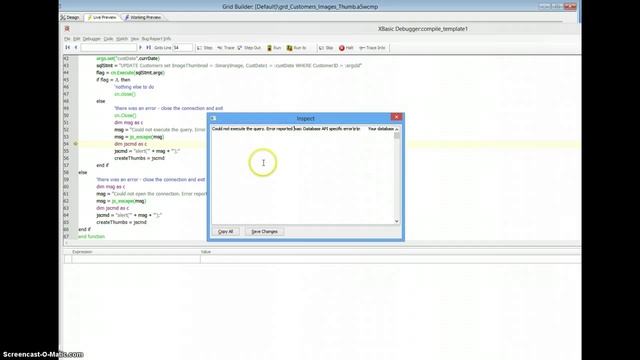Click the Inspect dialog vertical scrollbar thumb
Viewport: 640px width, 360px height.
[x=397, y=136]
